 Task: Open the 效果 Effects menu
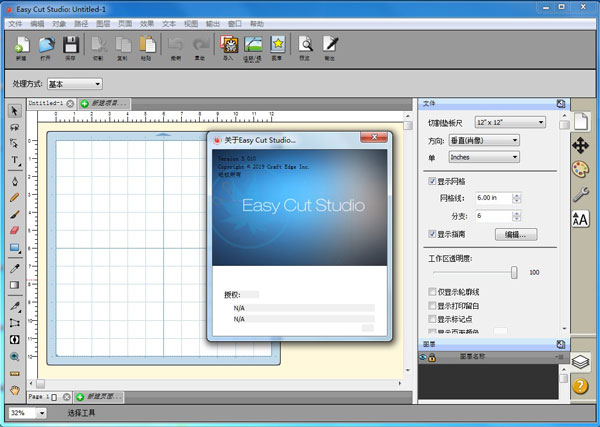(x=147, y=24)
